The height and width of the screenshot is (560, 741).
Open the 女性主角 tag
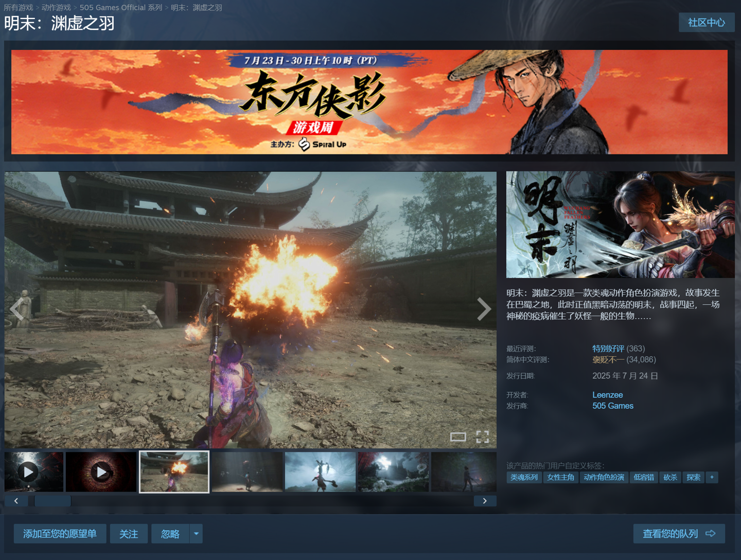pyautogui.click(x=560, y=477)
